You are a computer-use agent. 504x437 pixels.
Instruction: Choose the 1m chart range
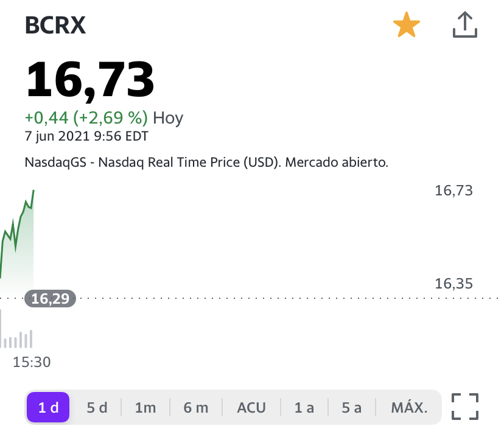(145, 407)
